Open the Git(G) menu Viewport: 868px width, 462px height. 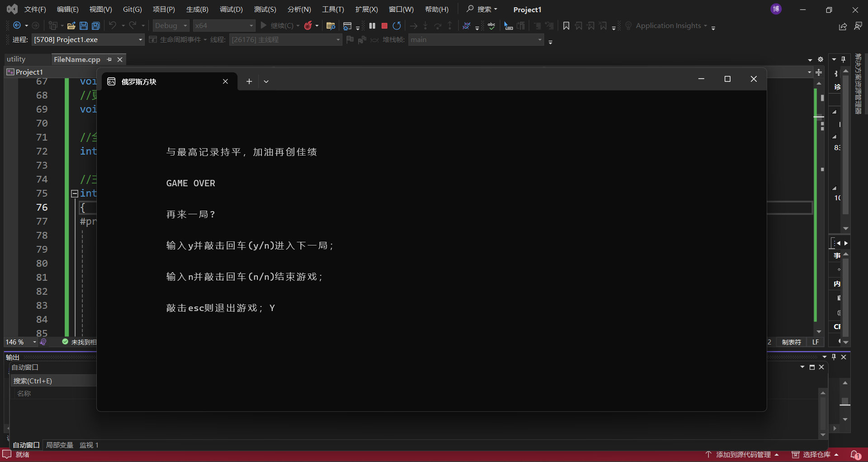coord(133,9)
